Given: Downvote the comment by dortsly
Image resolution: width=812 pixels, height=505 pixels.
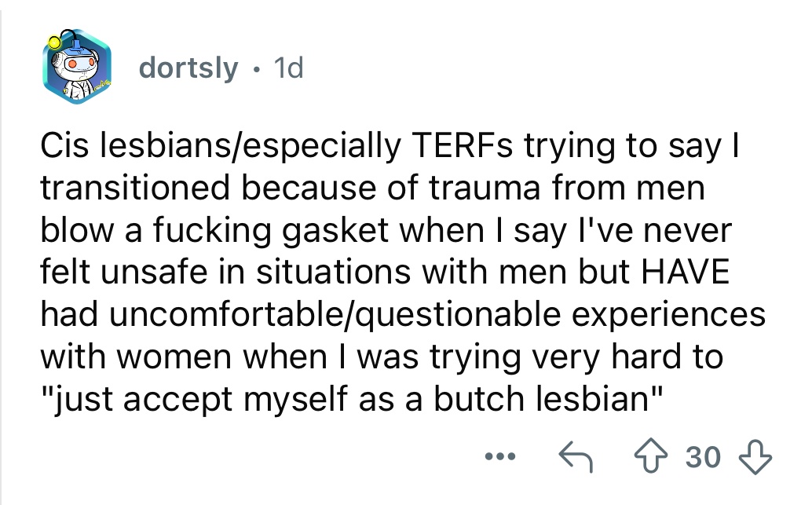Looking at the screenshot, I should tap(755, 456).
